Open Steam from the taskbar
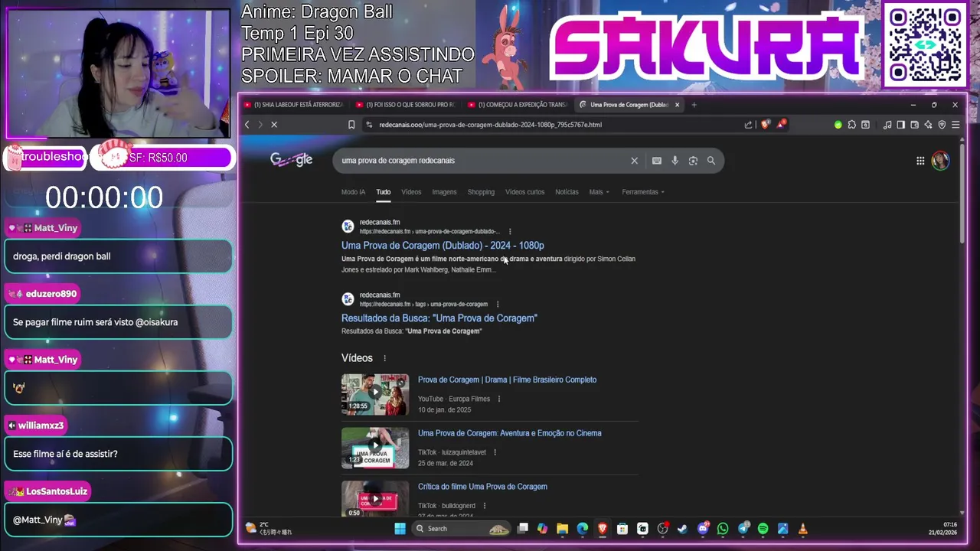 (x=682, y=529)
